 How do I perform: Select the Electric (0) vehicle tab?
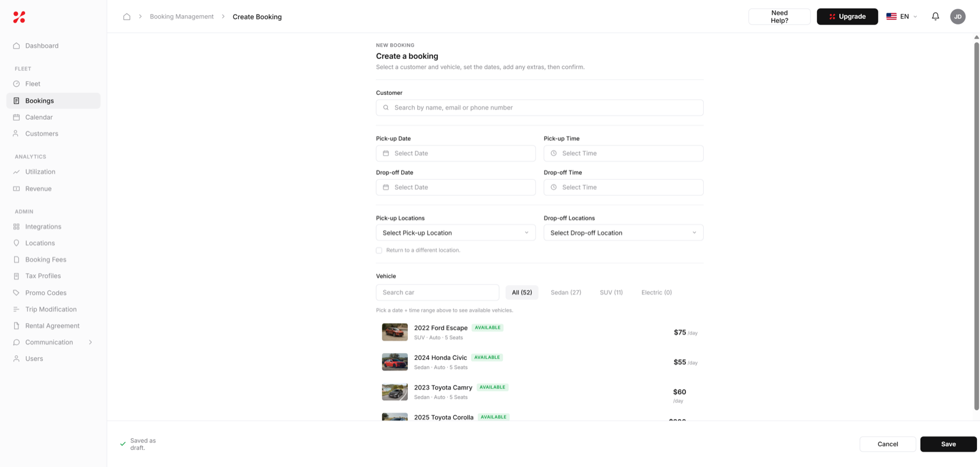[x=657, y=293]
